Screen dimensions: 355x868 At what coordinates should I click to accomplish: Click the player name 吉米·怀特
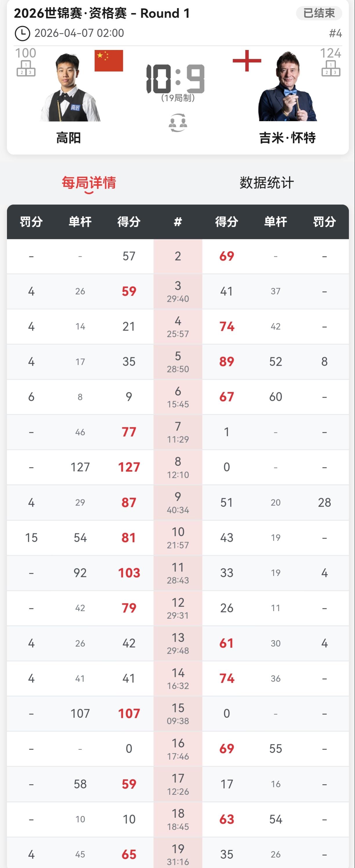(287, 138)
